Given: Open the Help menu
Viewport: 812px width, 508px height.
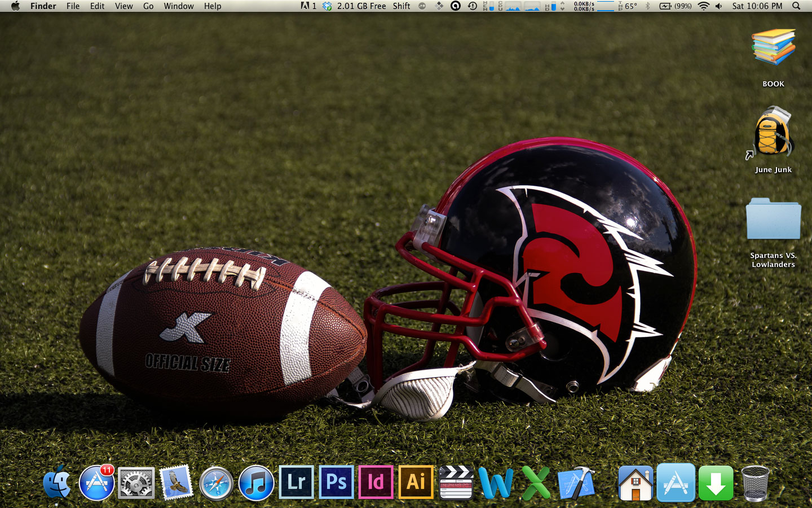Looking at the screenshot, I should tap(213, 6).
